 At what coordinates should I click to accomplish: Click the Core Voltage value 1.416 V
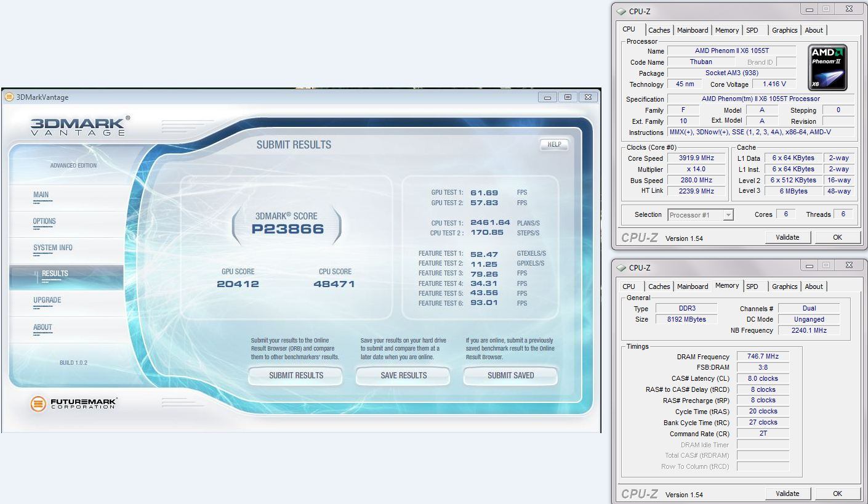pos(774,84)
